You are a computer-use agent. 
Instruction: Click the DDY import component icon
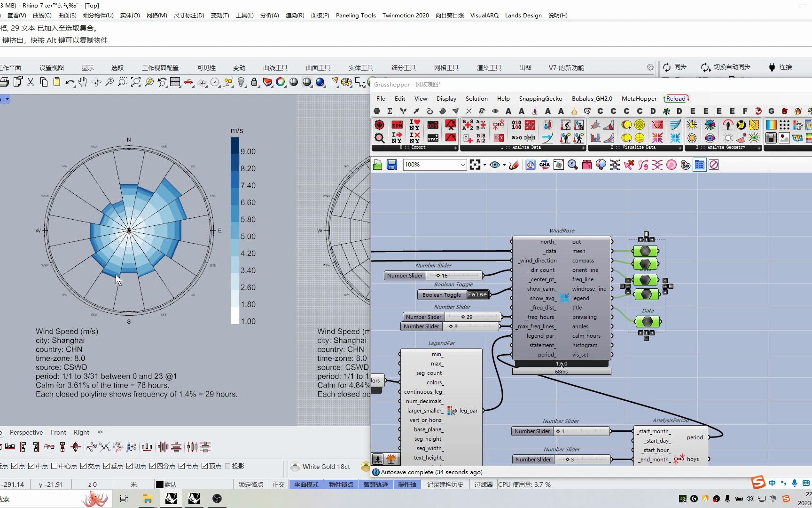433,125
